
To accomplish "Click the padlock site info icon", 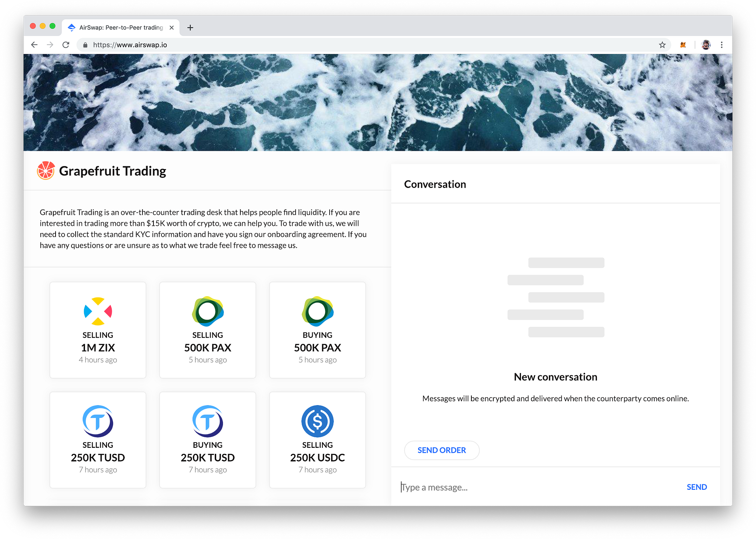I will (x=85, y=45).
